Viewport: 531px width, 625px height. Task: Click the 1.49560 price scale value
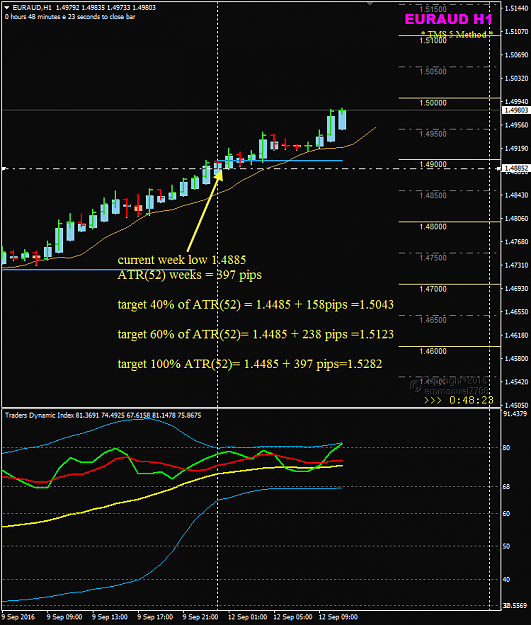516,125
